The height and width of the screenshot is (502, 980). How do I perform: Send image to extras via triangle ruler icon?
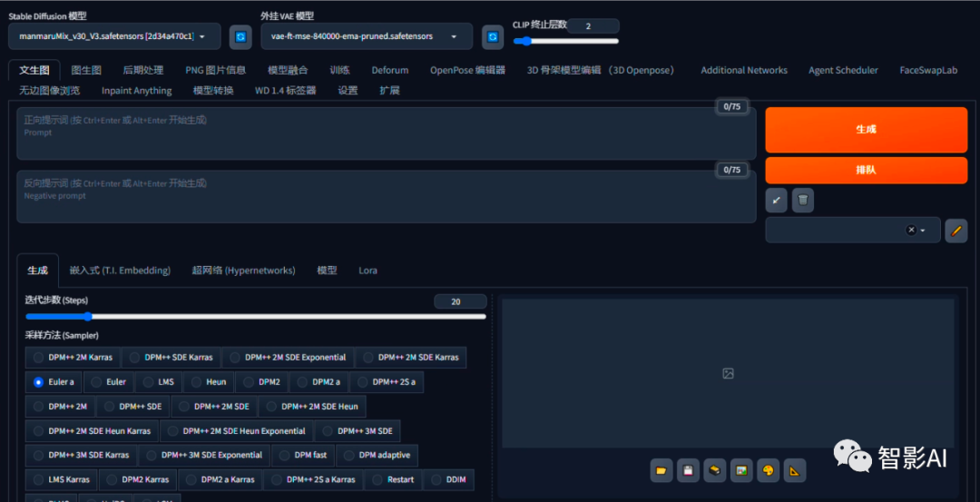pyautogui.click(x=795, y=470)
